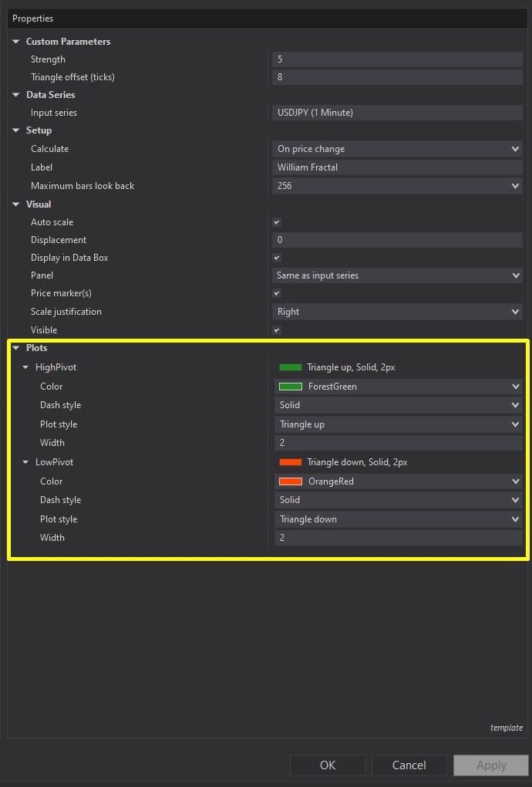Click the ForestGreen color swatch
This screenshot has height=787, width=532.
point(291,387)
